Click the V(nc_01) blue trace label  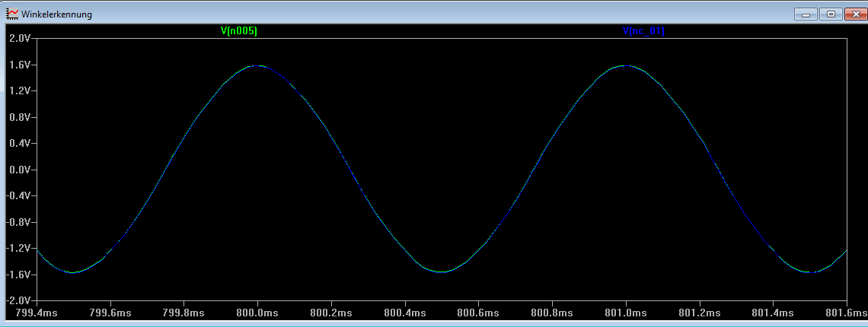[643, 31]
